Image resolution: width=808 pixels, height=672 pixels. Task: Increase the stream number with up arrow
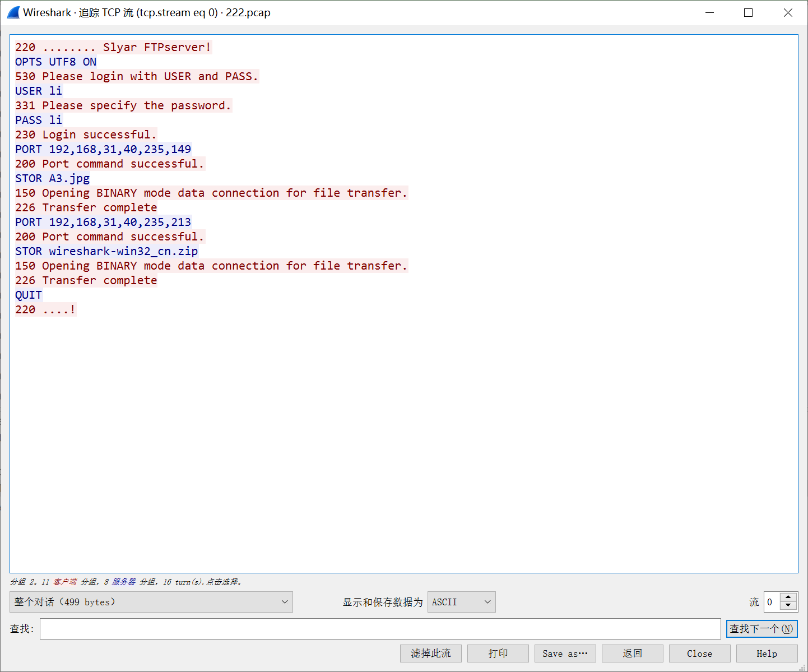[788, 597]
